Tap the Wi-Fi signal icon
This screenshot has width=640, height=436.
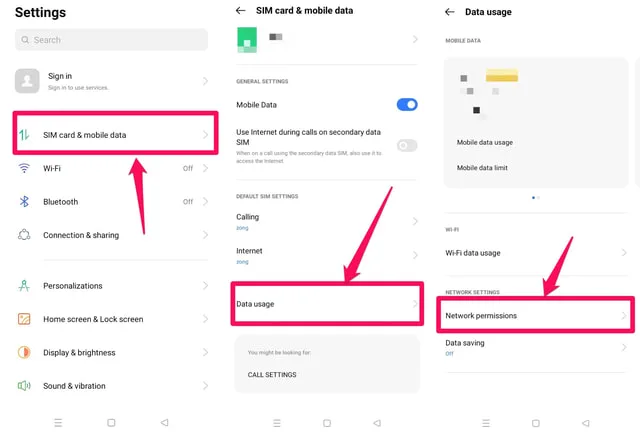24,168
